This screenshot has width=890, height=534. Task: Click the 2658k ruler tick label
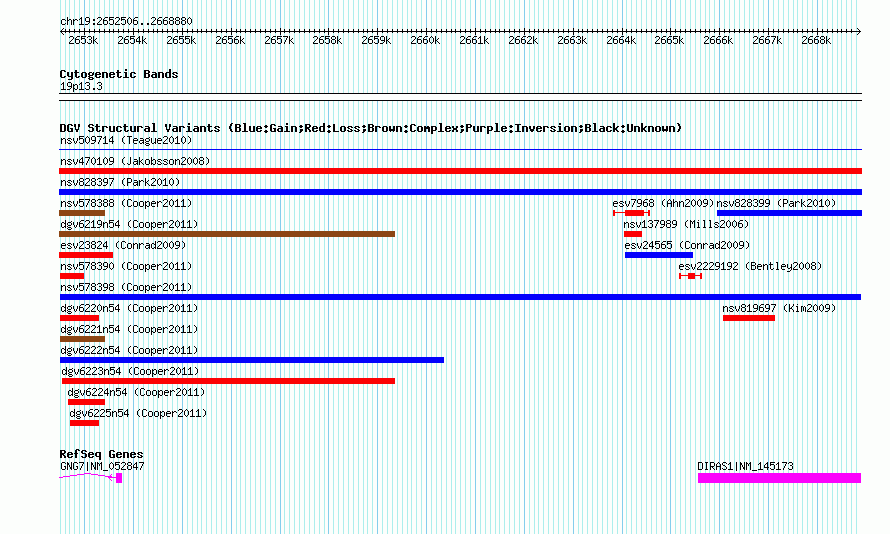pyautogui.click(x=328, y=40)
